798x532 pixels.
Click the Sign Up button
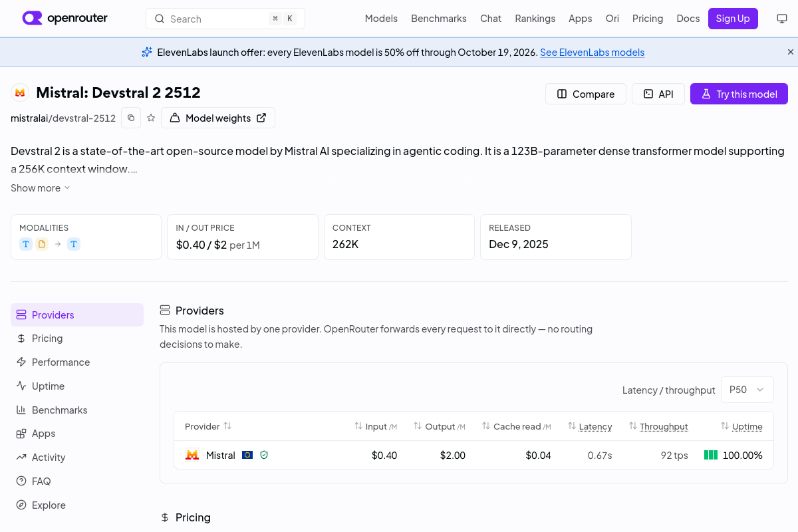(733, 19)
